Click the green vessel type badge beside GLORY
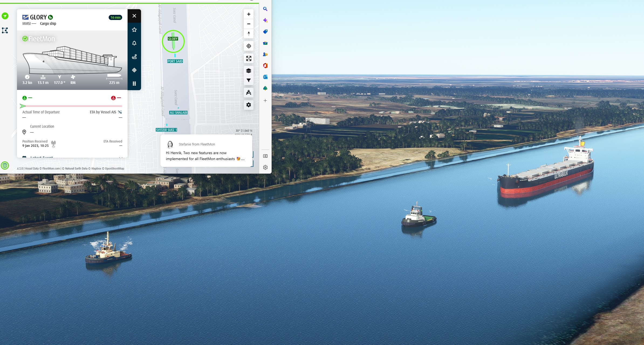This screenshot has width=644, height=345. click(x=50, y=17)
